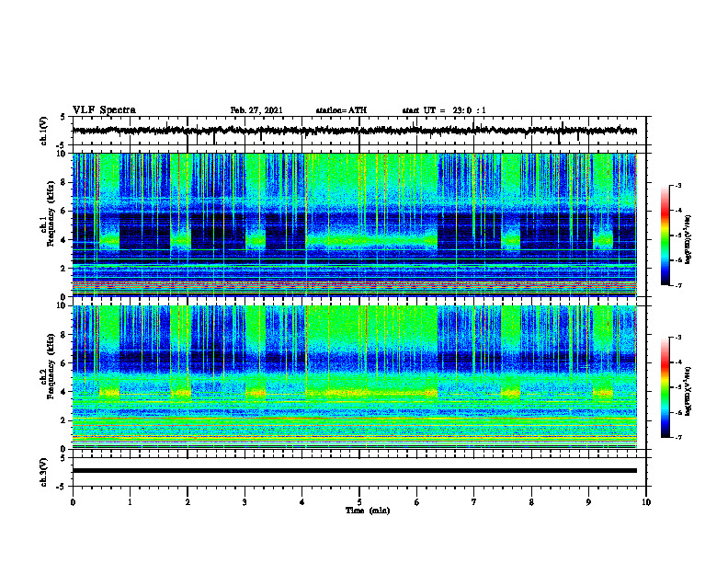Screen dimensions: 728x563
Task: Click the "6" tick on the time axis
Action: (x=417, y=502)
